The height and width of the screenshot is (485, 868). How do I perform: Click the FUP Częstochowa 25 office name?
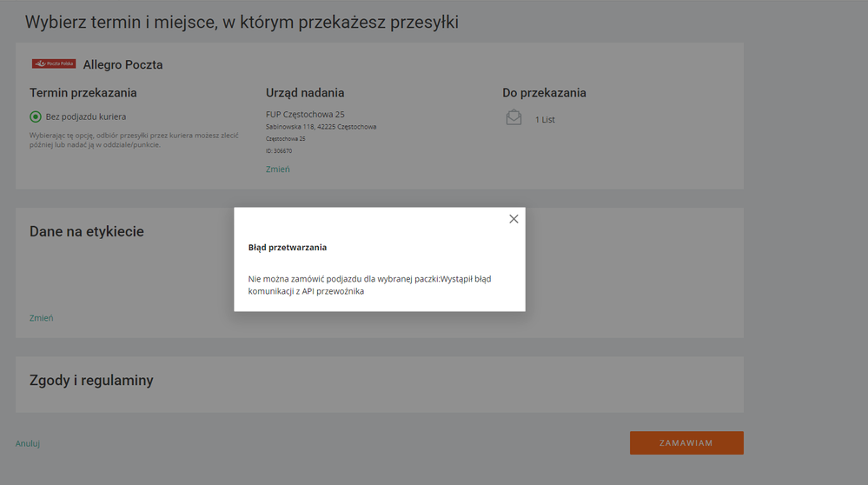click(x=305, y=115)
